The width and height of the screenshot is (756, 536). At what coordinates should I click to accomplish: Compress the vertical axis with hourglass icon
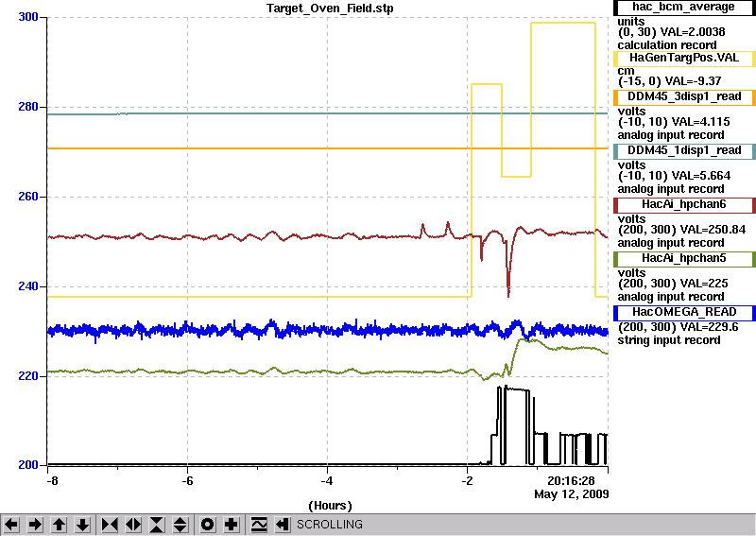[157, 524]
